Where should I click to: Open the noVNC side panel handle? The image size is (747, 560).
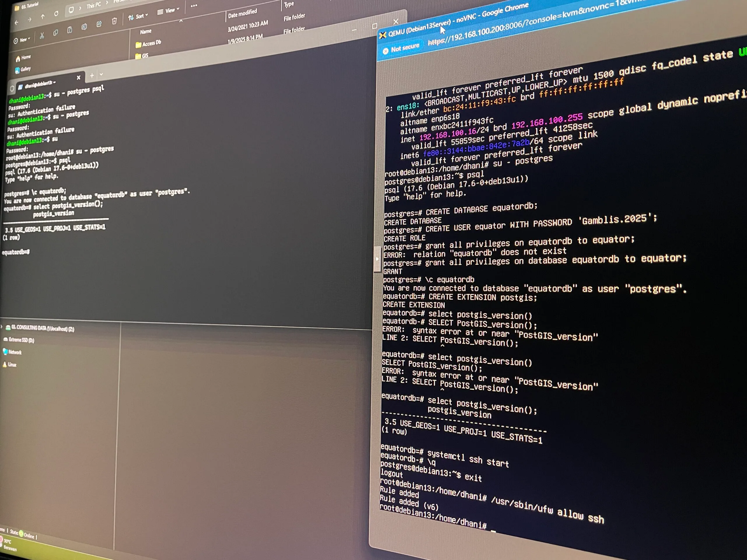pos(377,259)
